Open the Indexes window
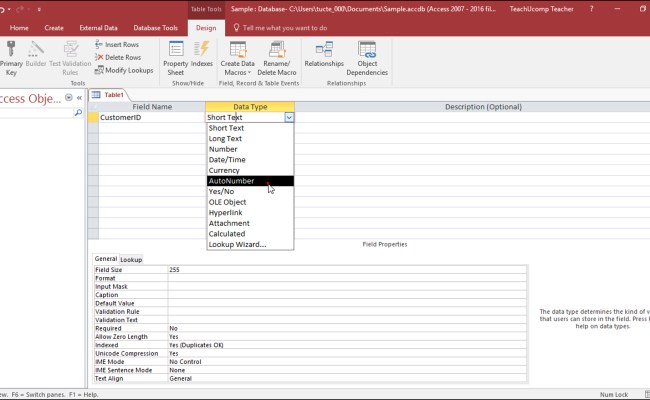 tap(201, 54)
